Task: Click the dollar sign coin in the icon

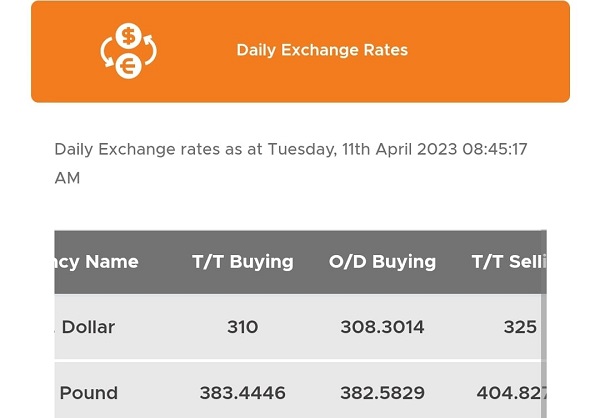Action: coord(129,36)
